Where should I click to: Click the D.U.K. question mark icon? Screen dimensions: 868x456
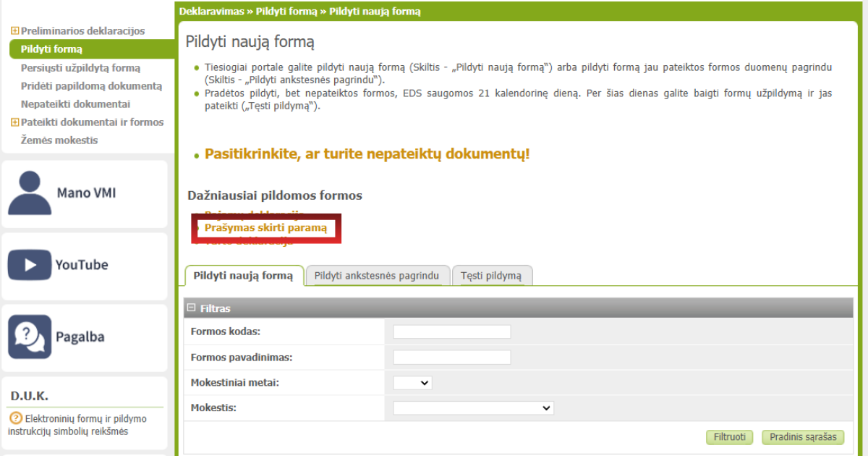pyautogui.click(x=15, y=418)
